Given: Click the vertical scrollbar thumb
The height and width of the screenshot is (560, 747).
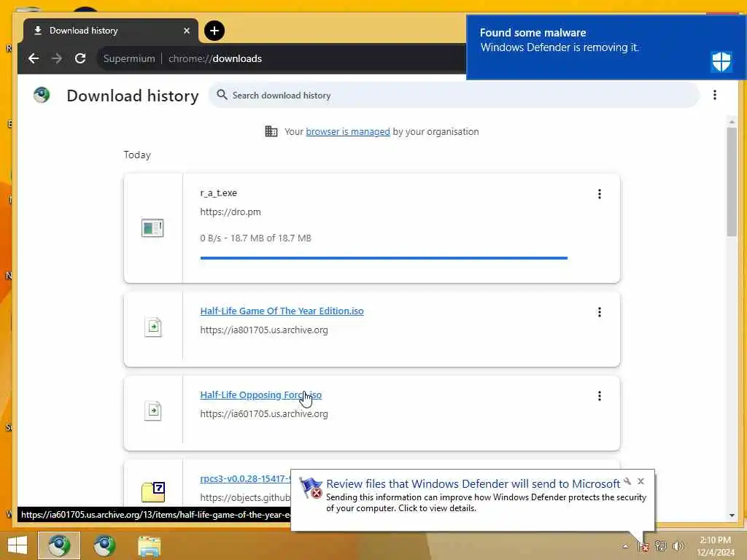Looking at the screenshot, I should tap(732, 182).
